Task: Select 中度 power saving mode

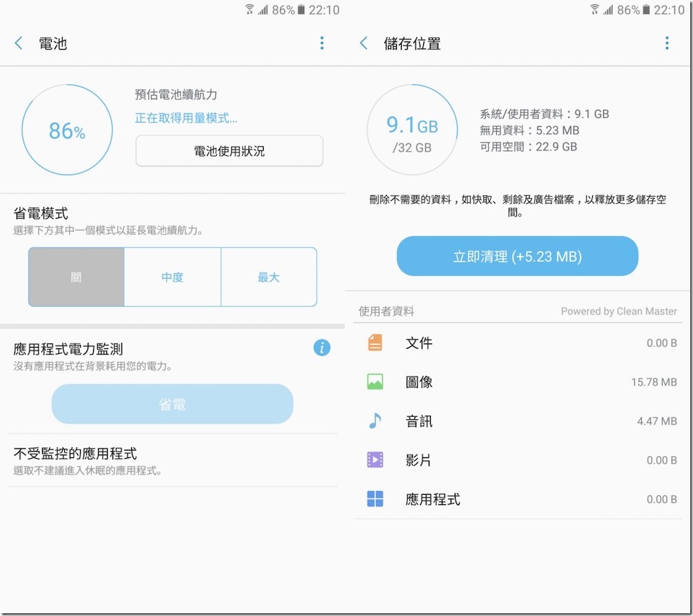Action: tap(173, 277)
